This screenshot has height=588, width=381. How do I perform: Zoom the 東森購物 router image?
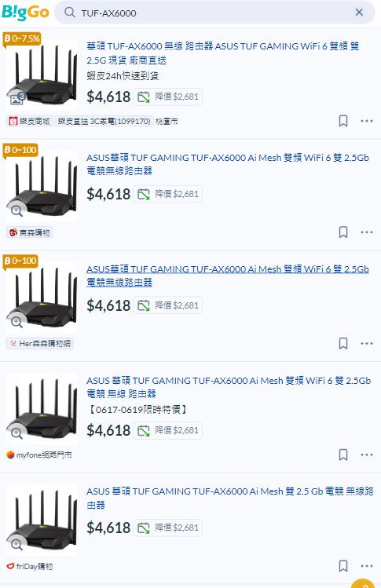(x=16, y=210)
